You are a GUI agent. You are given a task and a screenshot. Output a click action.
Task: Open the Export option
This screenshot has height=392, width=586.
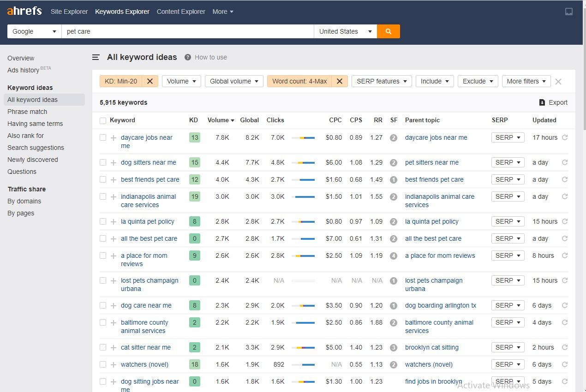coord(553,102)
